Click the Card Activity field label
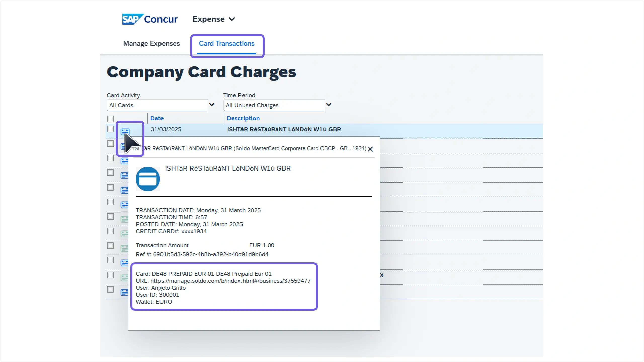This screenshot has width=644, height=362. 123,95
